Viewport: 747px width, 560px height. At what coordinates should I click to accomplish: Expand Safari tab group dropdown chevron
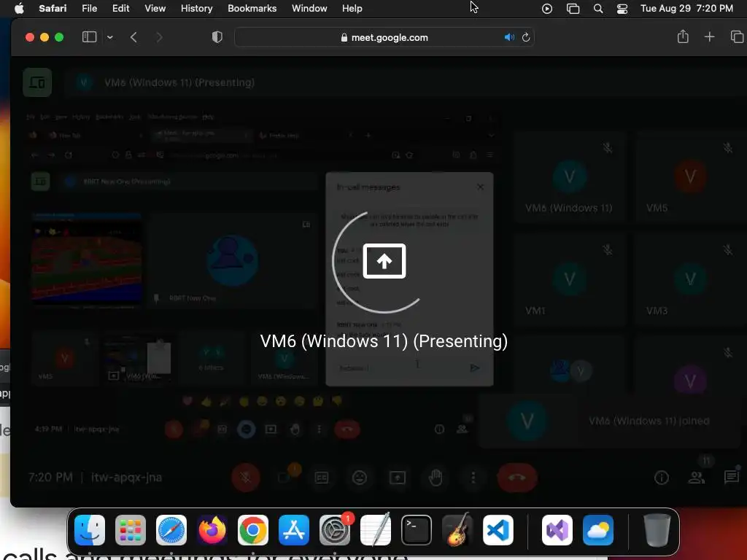[x=110, y=37]
